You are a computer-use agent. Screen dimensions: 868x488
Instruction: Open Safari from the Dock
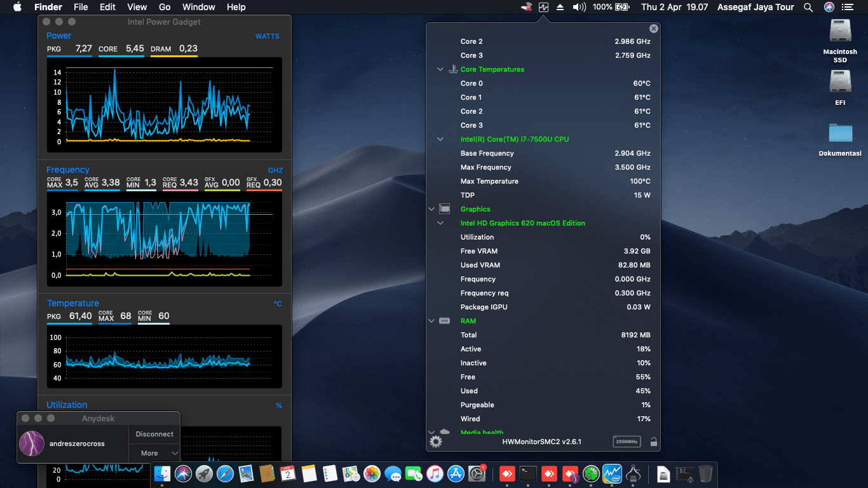tap(225, 473)
